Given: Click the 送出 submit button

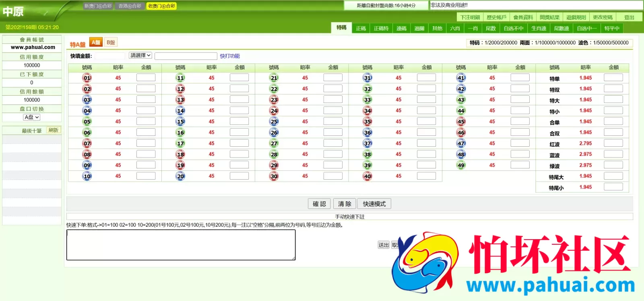Looking at the screenshot, I should 384,245.
